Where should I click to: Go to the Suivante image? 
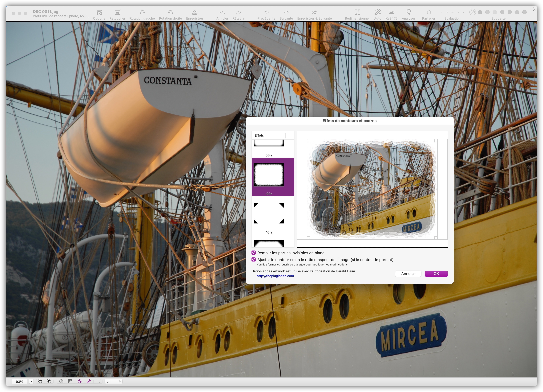point(286,15)
